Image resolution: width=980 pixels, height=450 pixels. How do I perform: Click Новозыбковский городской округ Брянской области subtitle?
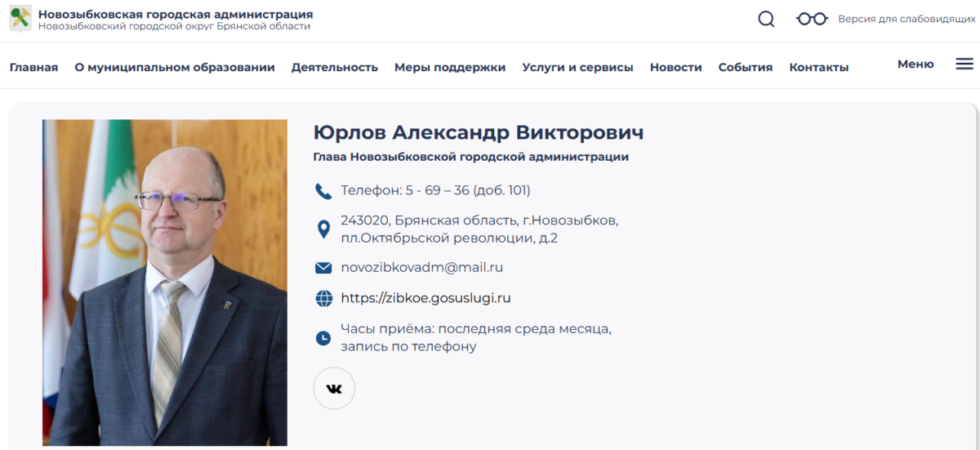tap(175, 26)
